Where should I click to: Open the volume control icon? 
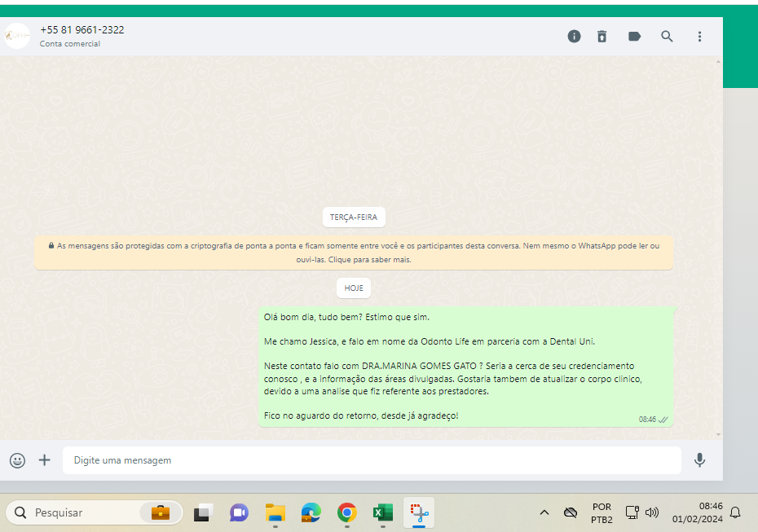tap(652, 512)
